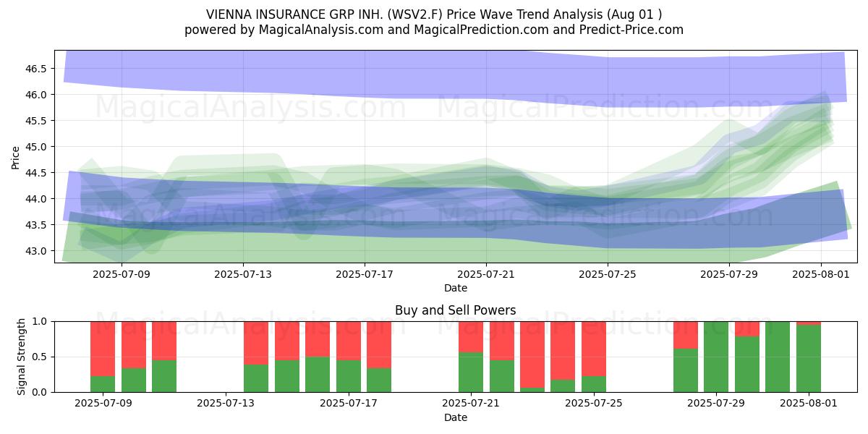This screenshot has height=434, width=868.
Task: Click the 2025-07-29 date tick under the price chart
Action: click(x=729, y=275)
